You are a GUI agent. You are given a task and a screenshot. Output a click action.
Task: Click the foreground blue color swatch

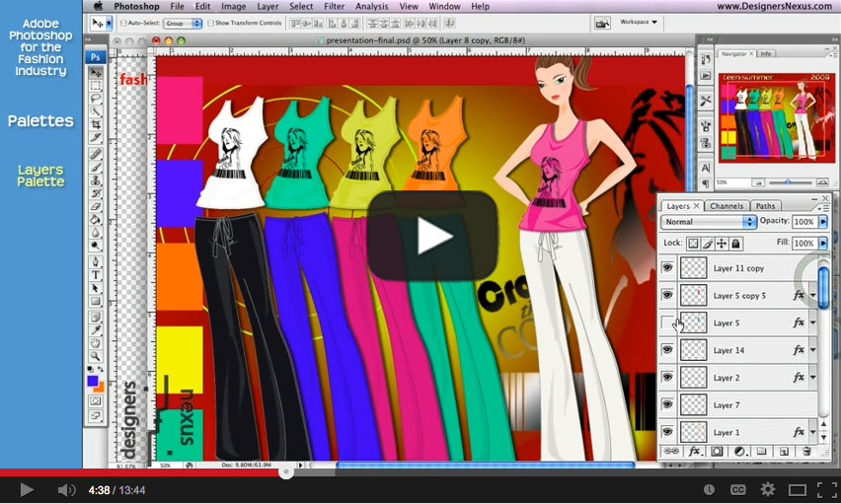[x=93, y=381]
